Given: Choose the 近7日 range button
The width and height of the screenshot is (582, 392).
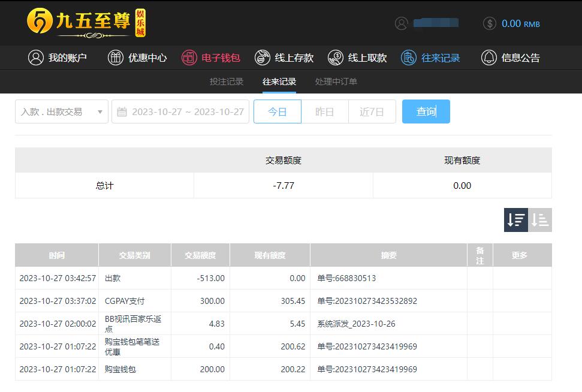Looking at the screenshot, I should pyautogui.click(x=372, y=111).
